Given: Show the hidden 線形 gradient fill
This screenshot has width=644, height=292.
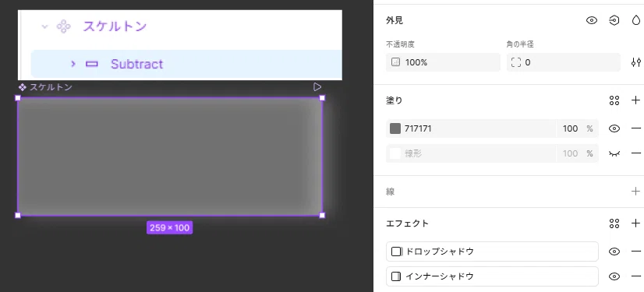Looking at the screenshot, I should tap(614, 153).
